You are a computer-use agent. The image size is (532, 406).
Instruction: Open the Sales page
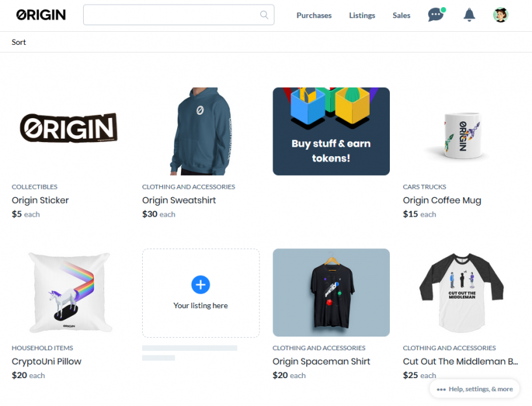[402, 16]
